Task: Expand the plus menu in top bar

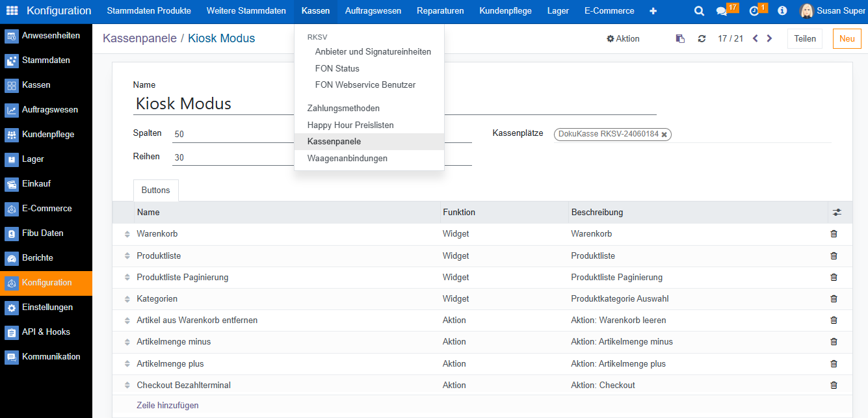Action: [x=653, y=11]
